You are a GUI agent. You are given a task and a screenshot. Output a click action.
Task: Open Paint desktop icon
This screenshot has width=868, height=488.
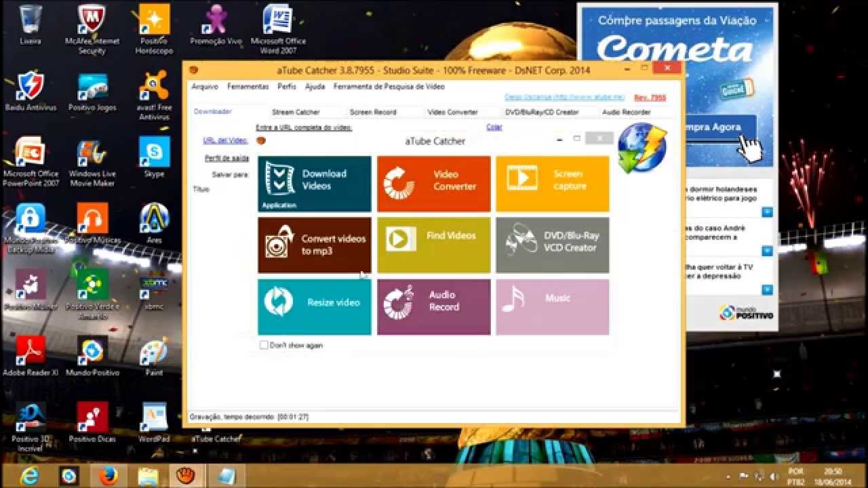pyautogui.click(x=154, y=357)
